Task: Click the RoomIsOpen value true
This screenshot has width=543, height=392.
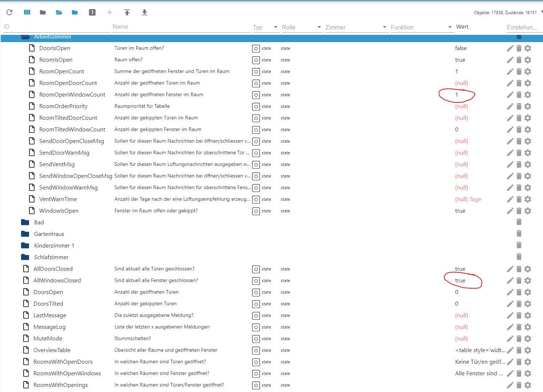Action: coord(460,60)
